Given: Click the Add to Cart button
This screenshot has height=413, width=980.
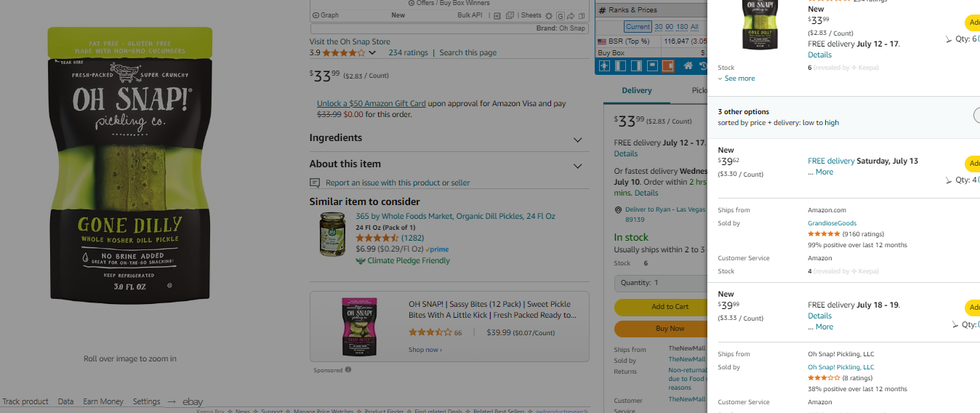Looking at the screenshot, I should pos(660,307).
